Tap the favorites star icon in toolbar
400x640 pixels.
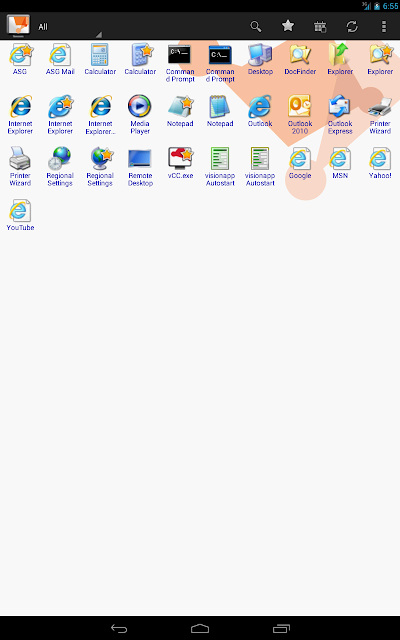(288, 27)
